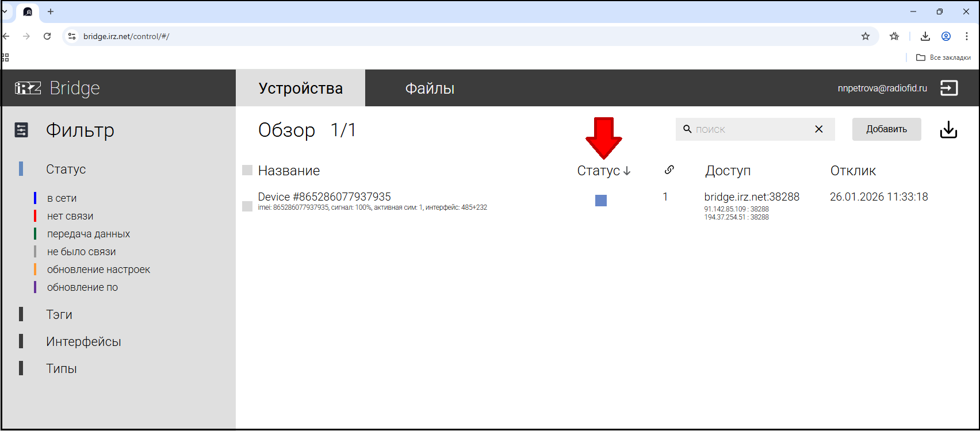Click the filter sliders icon
The height and width of the screenshot is (431, 980).
click(x=21, y=130)
